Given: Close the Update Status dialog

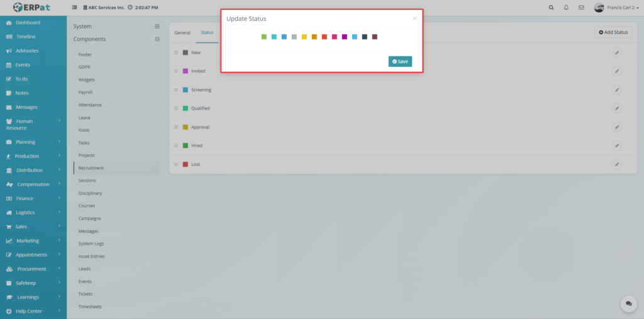Looking at the screenshot, I should [x=415, y=18].
